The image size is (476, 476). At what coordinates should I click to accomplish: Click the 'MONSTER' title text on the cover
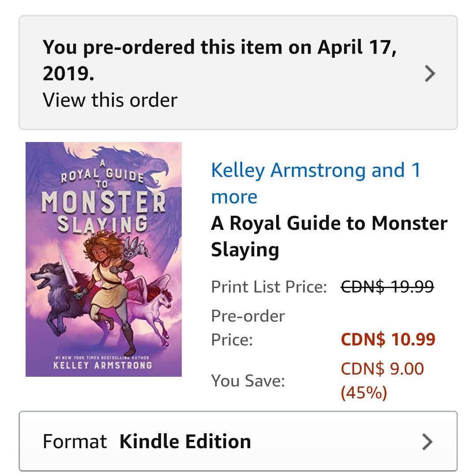(x=103, y=202)
